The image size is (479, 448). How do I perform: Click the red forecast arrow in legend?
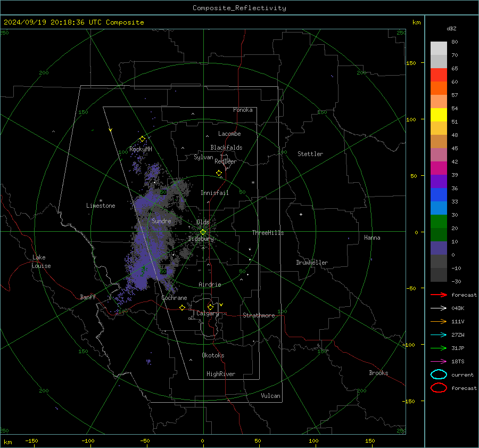pos(439,295)
